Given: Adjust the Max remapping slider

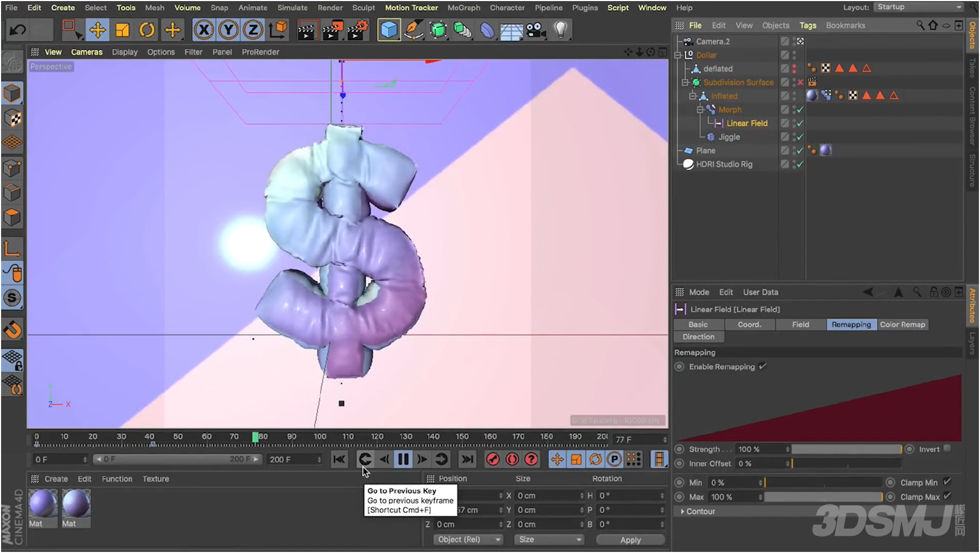Looking at the screenshot, I should 823,497.
